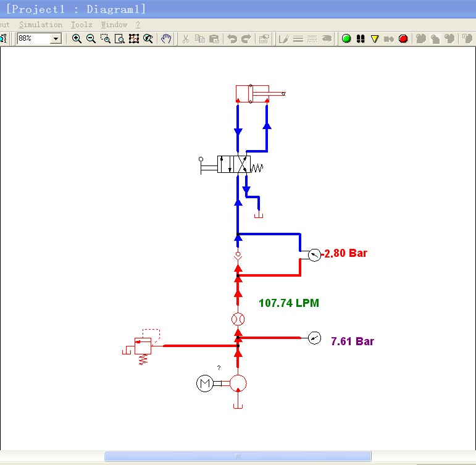Click the third greyed puzzle-piece toolbar icon

point(449,38)
